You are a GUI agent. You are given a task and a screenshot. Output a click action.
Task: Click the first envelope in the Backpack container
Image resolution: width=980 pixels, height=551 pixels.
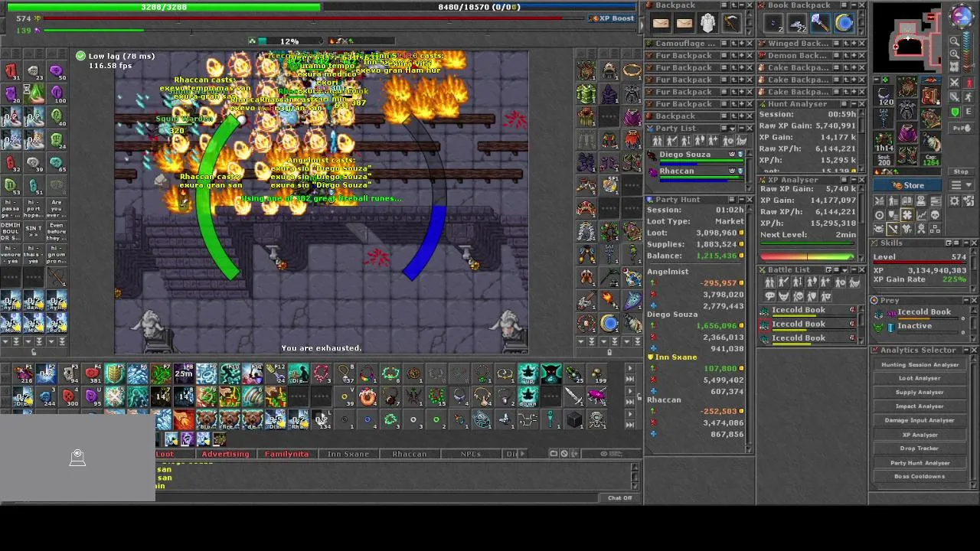click(661, 24)
